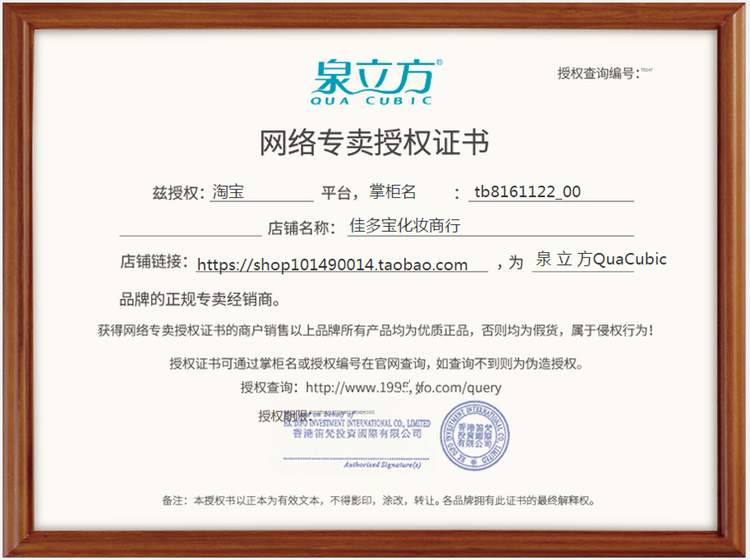Click the seller ID tb8161122_00
This screenshot has width=750, height=560.
(x=528, y=192)
